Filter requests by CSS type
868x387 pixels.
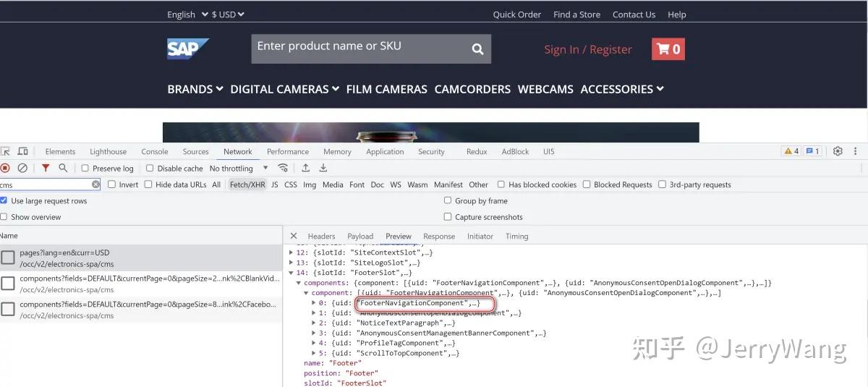click(291, 184)
